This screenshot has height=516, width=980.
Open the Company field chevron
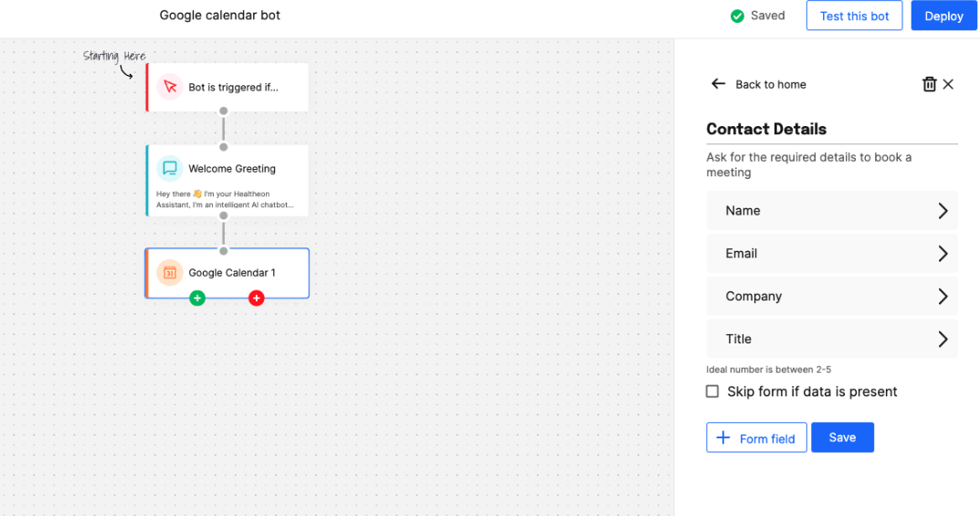(x=943, y=297)
